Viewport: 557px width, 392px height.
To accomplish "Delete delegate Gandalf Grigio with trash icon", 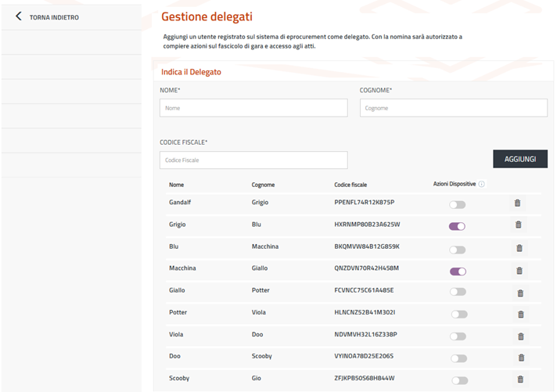I will 517,203.
